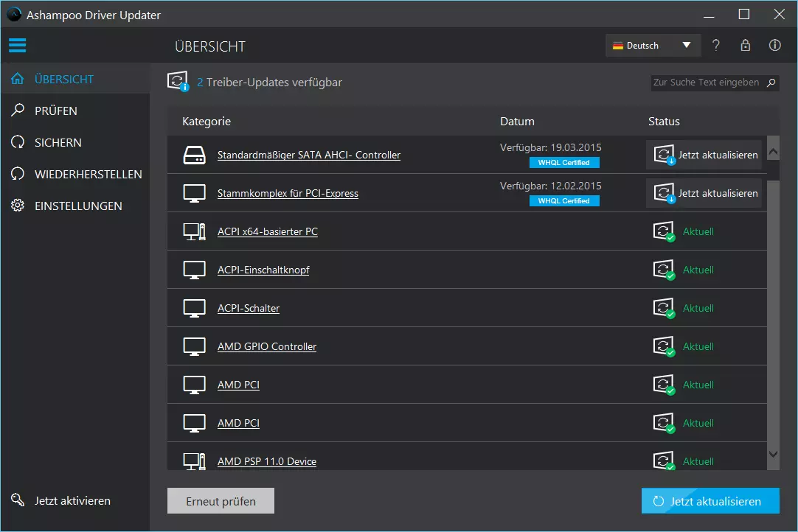Open the info icon in the header
Image resolution: width=798 pixels, height=532 pixels.
pyautogui.click(x=774, y=45)
